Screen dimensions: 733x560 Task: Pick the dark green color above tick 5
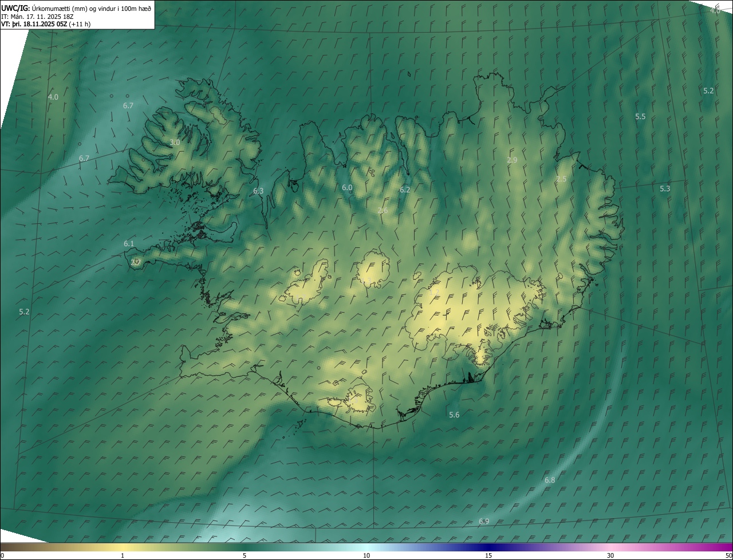245,547
